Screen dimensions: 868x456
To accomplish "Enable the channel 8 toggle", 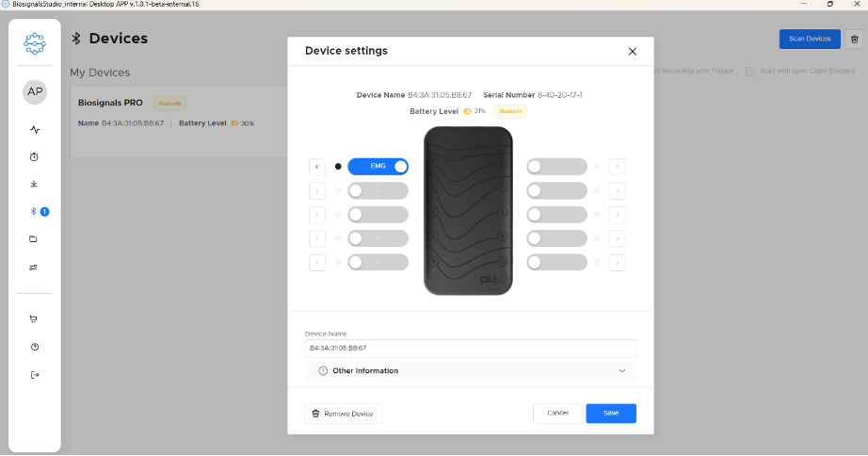I will (x=557, y=215).
